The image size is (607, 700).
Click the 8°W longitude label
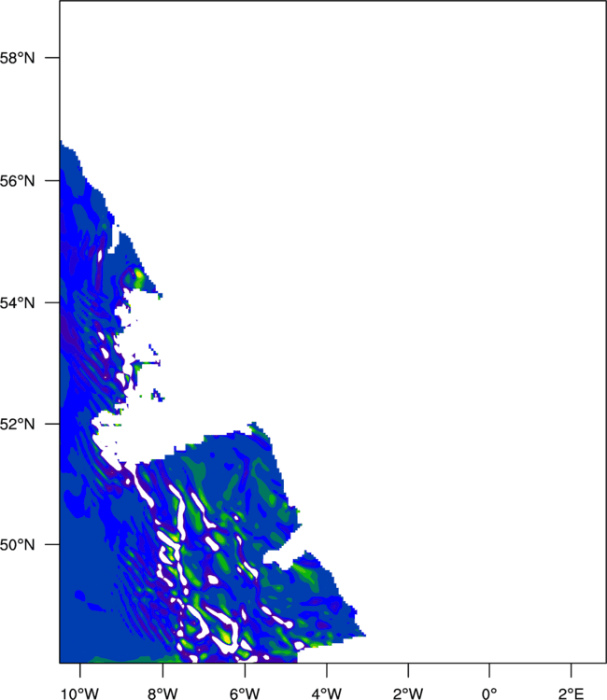point(162,693)
